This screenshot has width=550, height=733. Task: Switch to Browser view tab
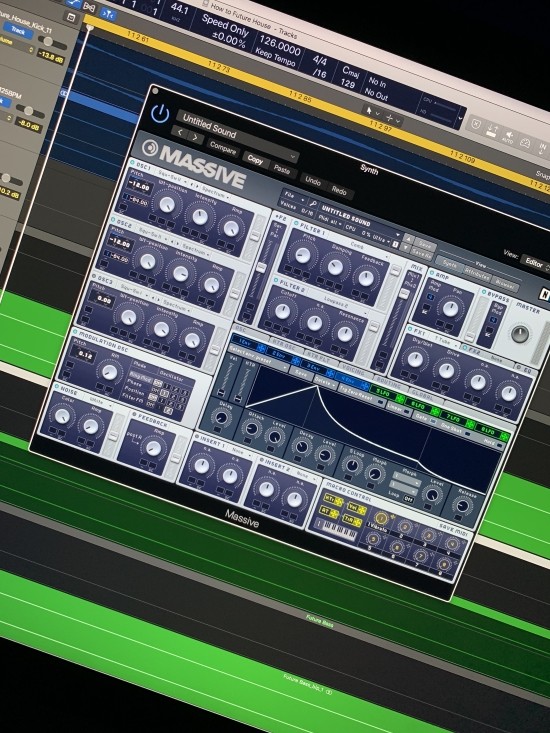504,283
